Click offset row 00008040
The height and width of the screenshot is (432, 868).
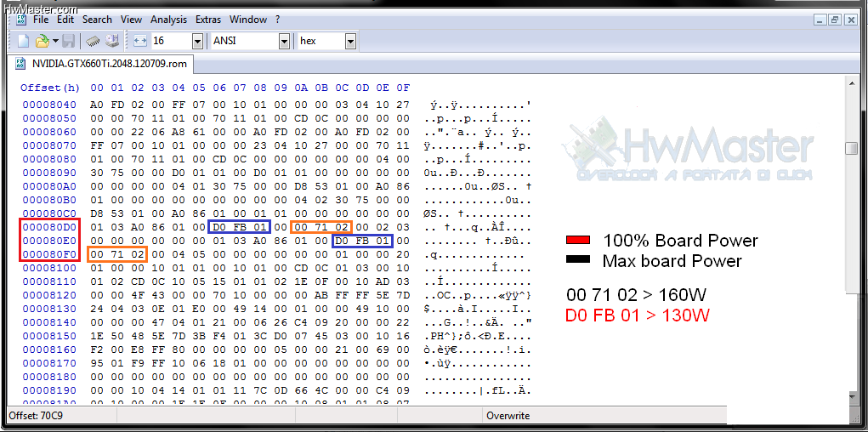point(49,105)
